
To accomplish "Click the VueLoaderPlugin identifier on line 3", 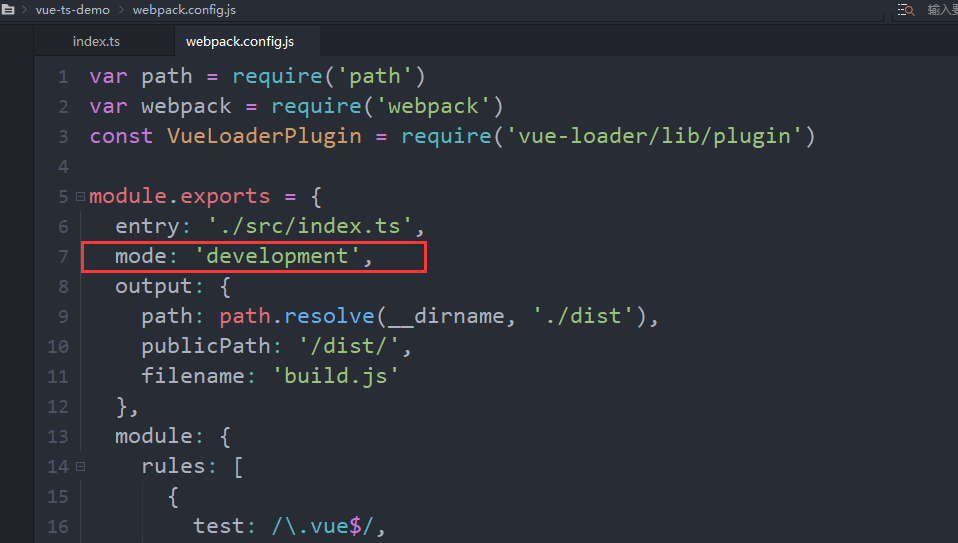I will click(264, 136).
